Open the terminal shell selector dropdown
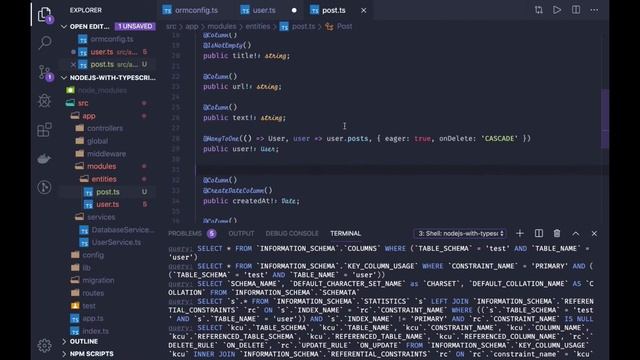The height and width of the screenshot is (360, 640). [x=460, y=233]
